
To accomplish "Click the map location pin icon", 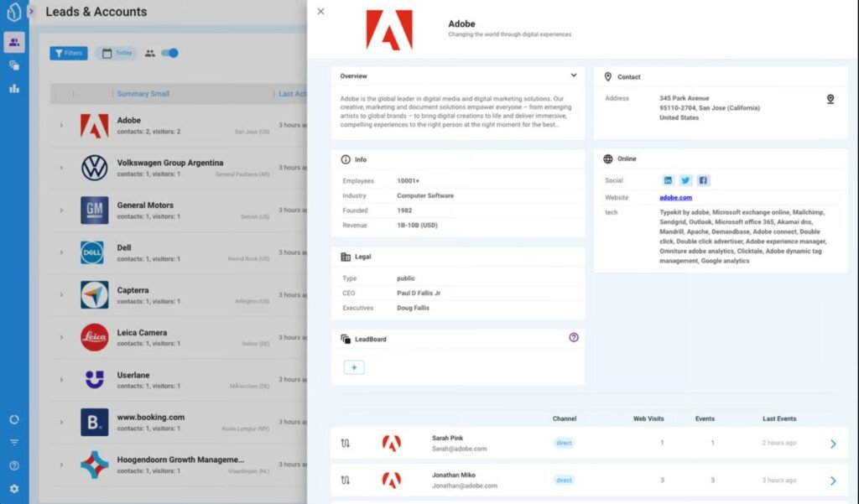I will pyautogui.click(x=830, y=99).
